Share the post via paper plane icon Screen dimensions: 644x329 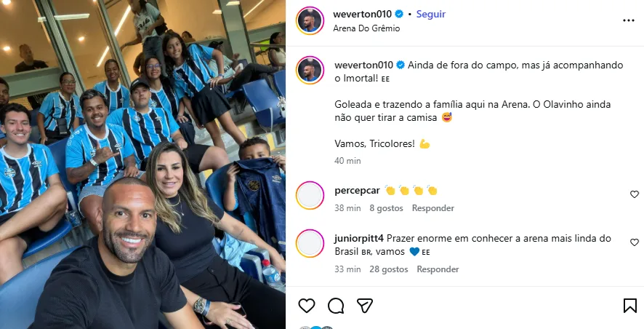365,306
